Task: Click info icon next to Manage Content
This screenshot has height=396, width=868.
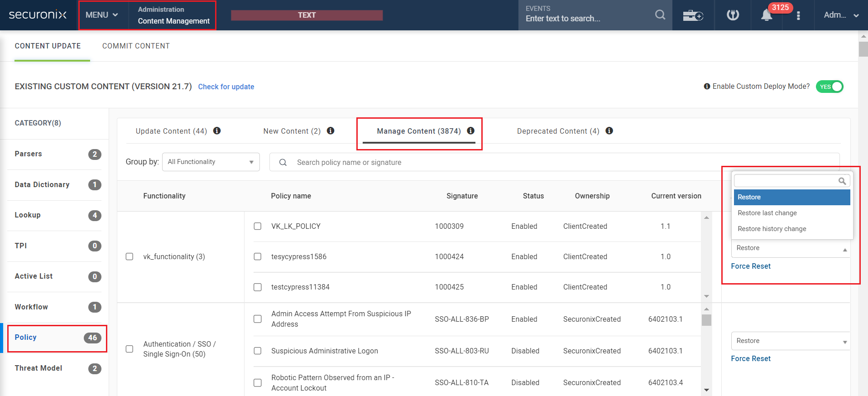Action: pyautogui.click(x=471, y=131)
